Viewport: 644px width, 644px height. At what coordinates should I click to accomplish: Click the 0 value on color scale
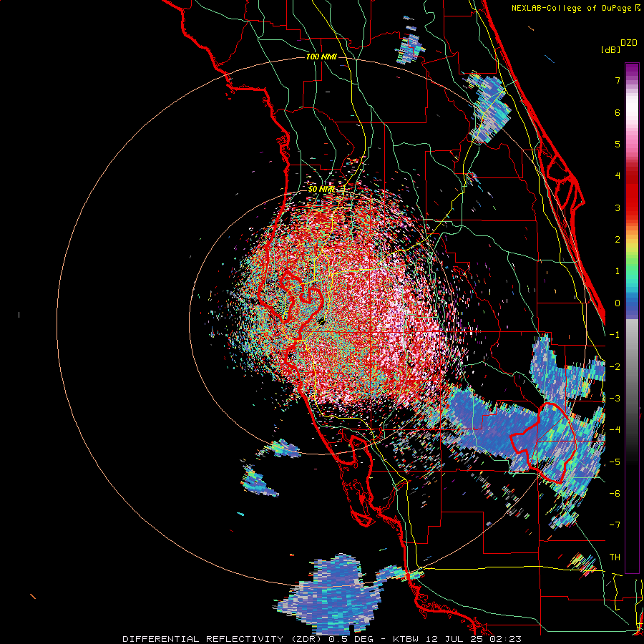[x=618, y=303]
